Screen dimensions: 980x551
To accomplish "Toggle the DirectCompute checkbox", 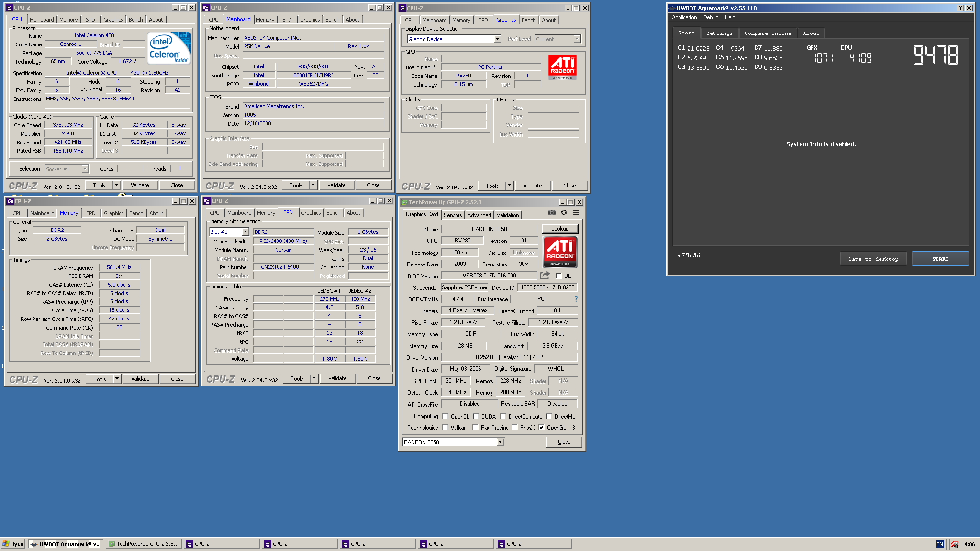I will pos(503,417).
